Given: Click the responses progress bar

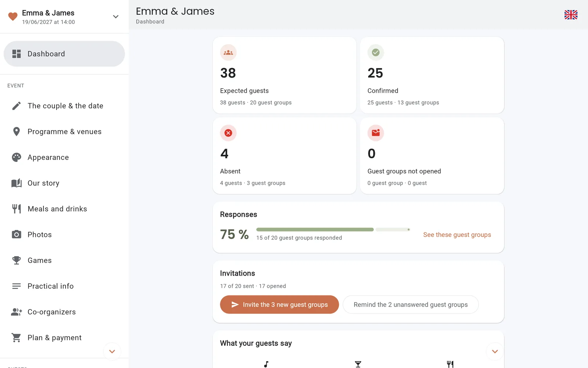Looking at the screenshot, I should click(x=333, y=230).
